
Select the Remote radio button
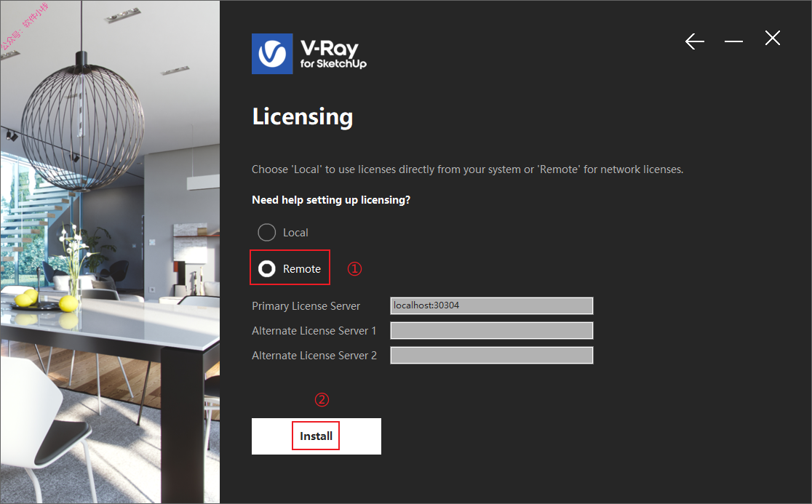(267, 268)
